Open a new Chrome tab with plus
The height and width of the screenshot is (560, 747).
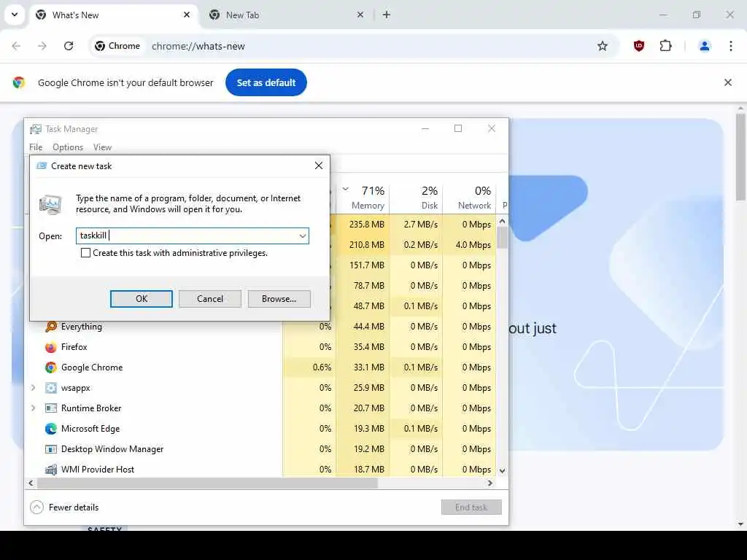[x=387, y=15]
